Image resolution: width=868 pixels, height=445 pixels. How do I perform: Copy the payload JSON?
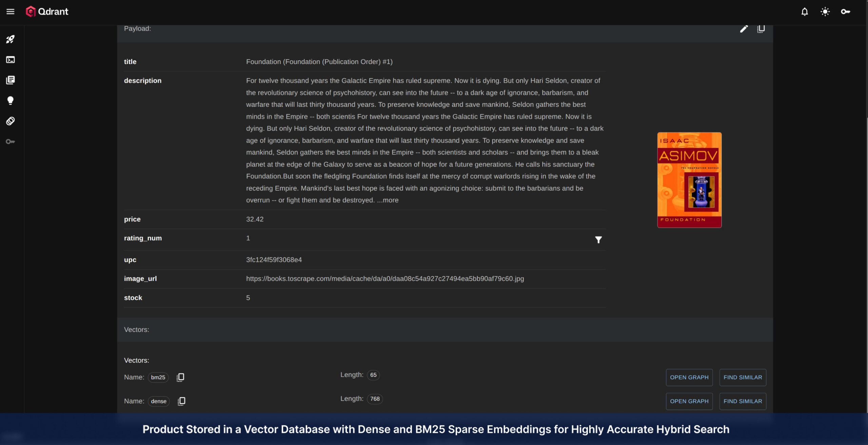(761, 29)
